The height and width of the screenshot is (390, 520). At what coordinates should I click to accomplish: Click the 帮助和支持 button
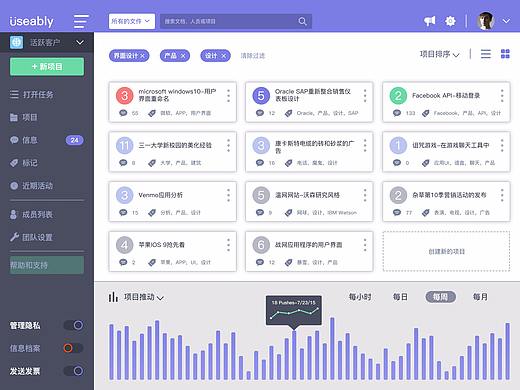click(x=47, y=265)
